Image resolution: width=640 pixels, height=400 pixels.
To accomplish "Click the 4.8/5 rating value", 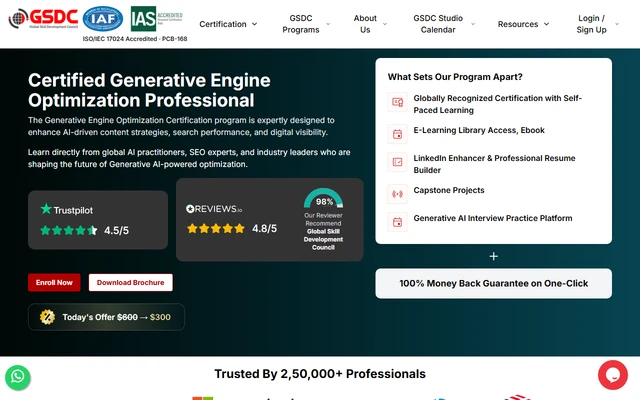I will [264, 229].
